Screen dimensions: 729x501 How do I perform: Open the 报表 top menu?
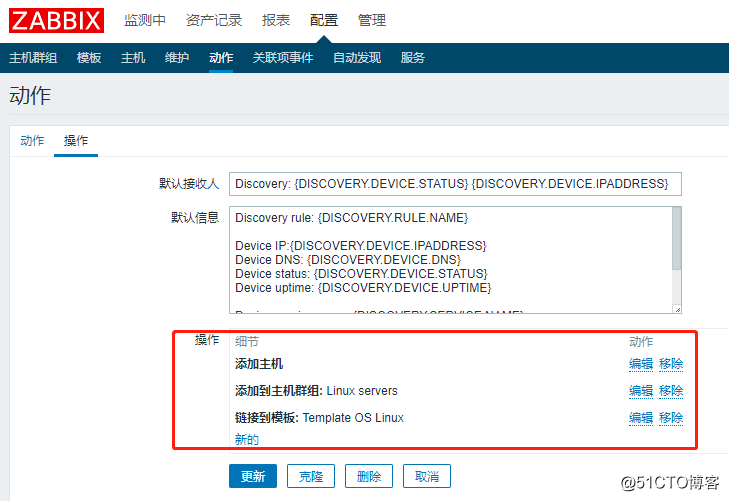[x=276, y=20]
